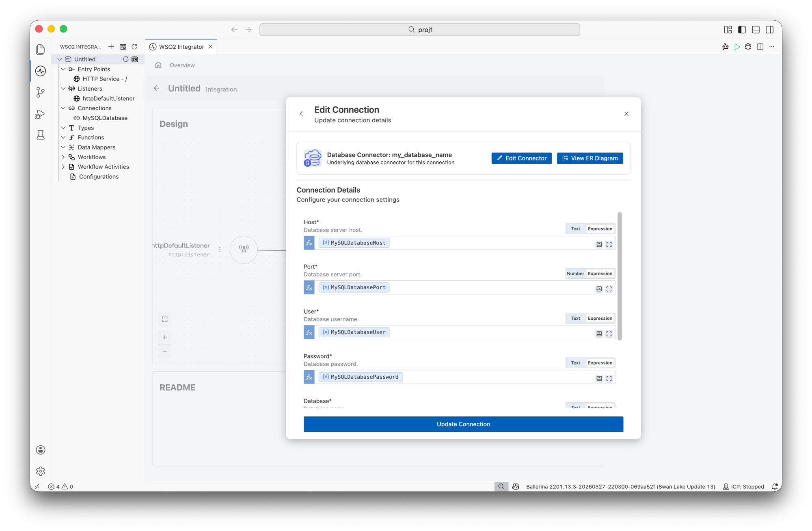The image size is (812, 531).
Task: Click the fx icon for User field
Action: coord(309,332)
